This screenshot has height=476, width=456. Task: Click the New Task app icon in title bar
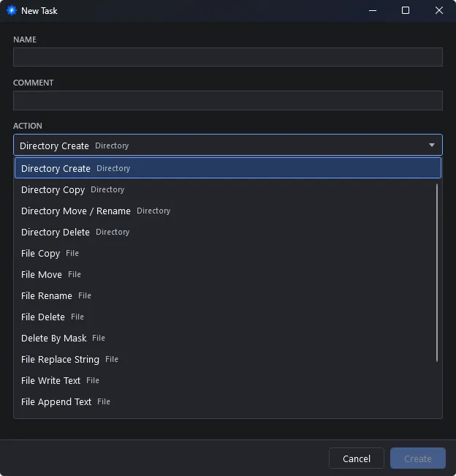12,11
